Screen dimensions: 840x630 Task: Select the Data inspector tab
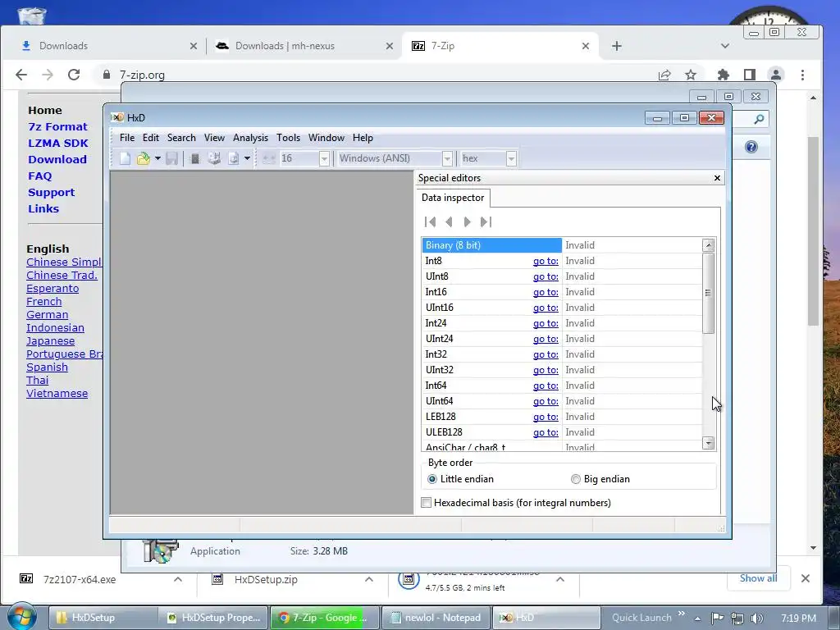[x=453, y=198]
